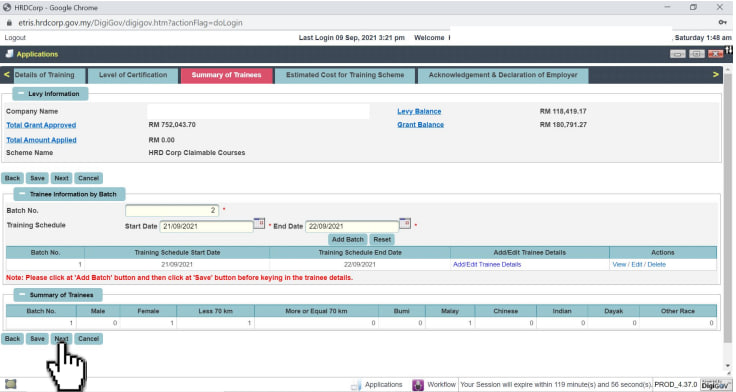Click the bottom Cancel button
This screenshot has width=736, height=392.
(88, 338)
